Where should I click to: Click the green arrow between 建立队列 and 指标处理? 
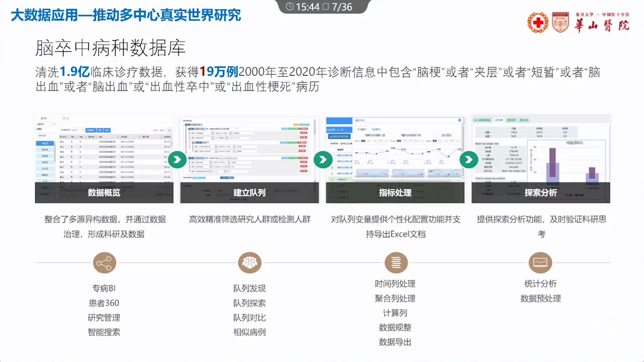tap(323, 160)
